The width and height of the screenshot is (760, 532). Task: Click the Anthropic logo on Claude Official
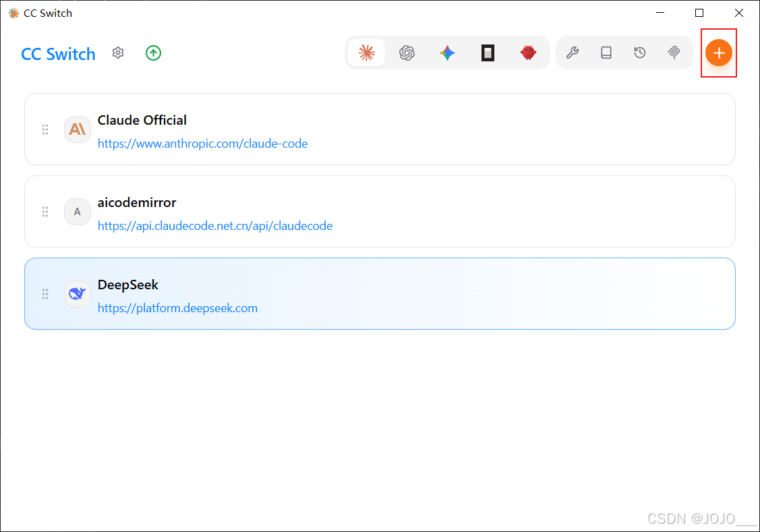[77, 129]
